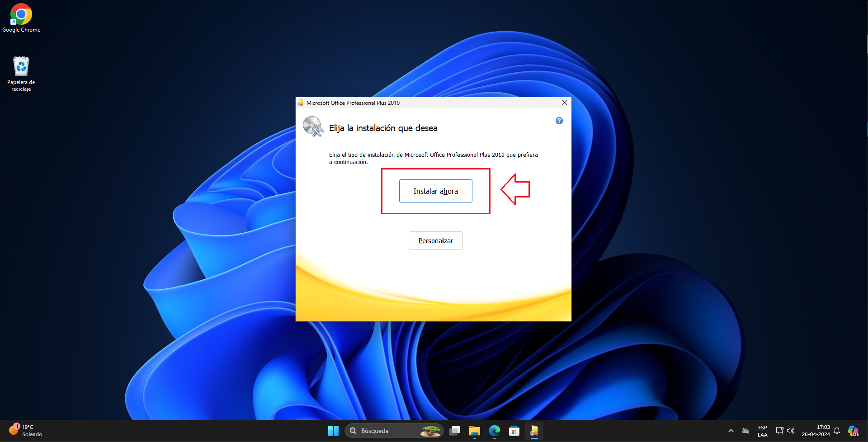This screenshot has height=442, width=868.
Task: Select the Papelera de reciclaje icon
Action: [x=21, y=74]
